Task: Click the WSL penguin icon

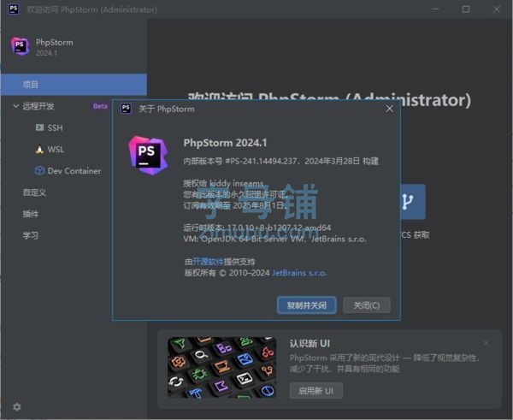Action: tap(39, 150)
